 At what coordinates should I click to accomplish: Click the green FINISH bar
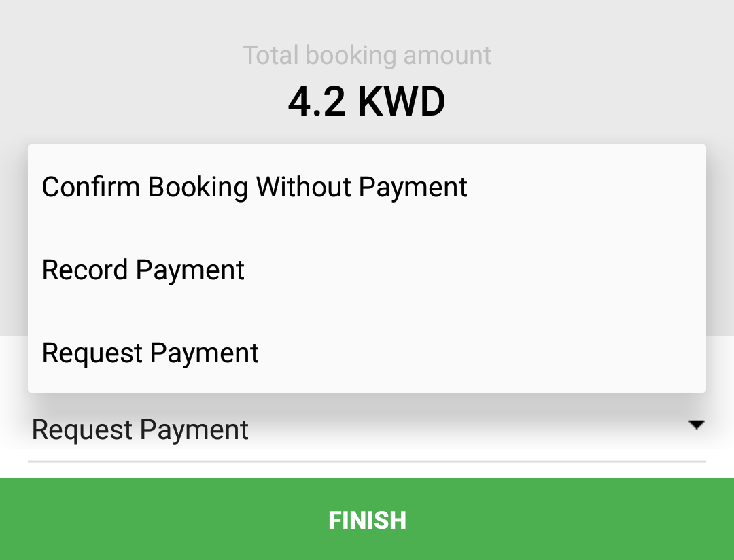[x=367, y=519]
